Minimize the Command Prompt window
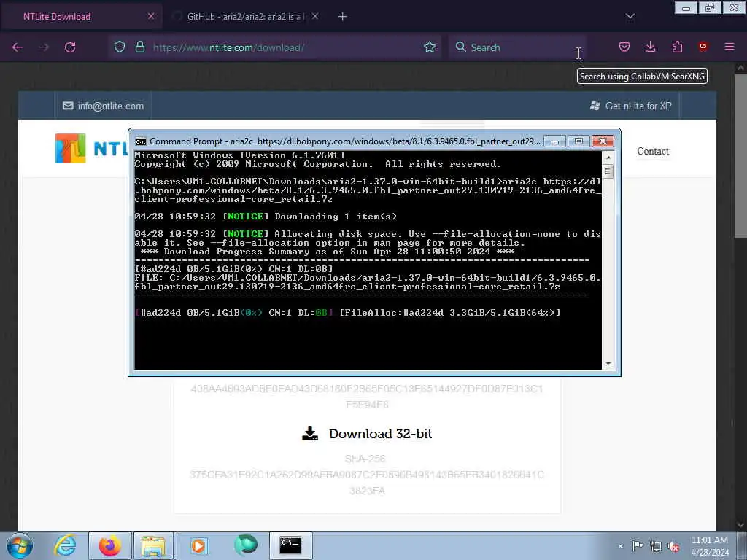The image size is (747, 560). [554, 141]
